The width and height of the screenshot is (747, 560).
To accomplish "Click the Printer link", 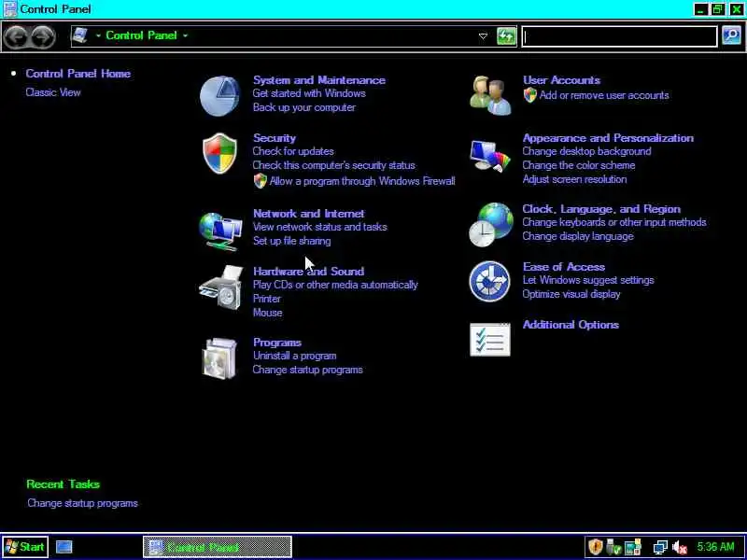I will 267,299.
